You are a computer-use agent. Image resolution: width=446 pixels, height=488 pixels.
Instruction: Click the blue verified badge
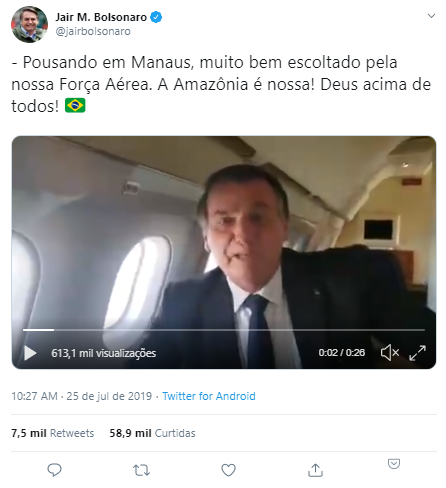point(156,17)
